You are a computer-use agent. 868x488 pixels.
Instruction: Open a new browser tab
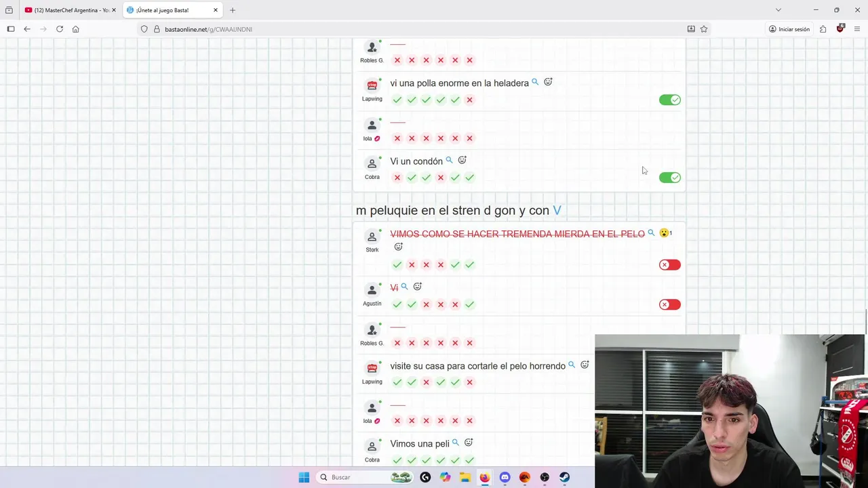point(233,10)
